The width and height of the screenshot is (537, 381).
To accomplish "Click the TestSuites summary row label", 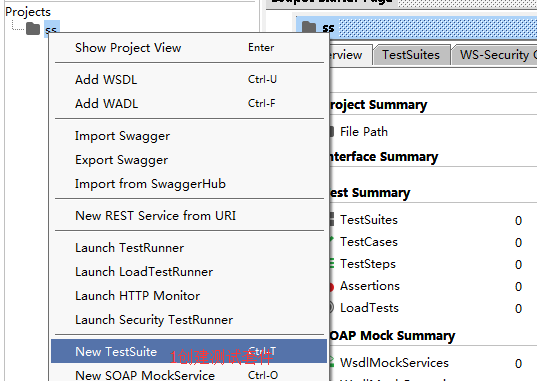I will pyautogui.click(x=369, y=220).
